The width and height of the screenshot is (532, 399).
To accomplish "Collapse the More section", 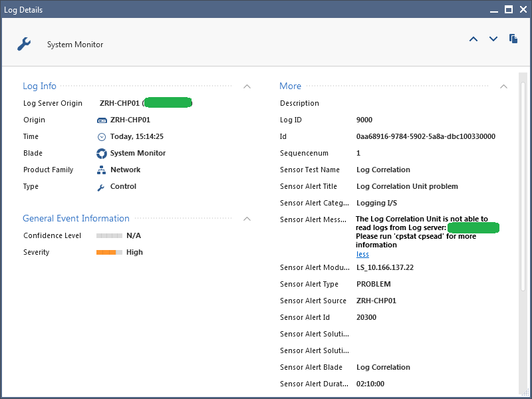I will [503, 86].
